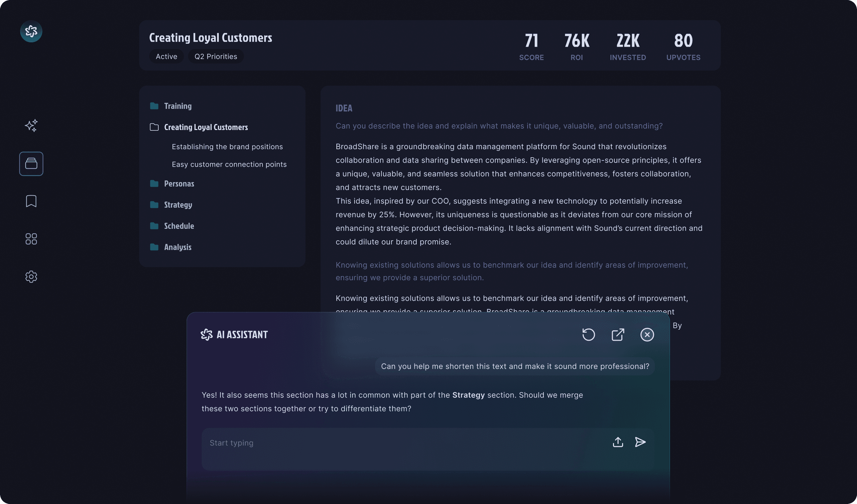The height and width of the screenshot is (504, 857).
Task: Select Easy customer connection points
Action: click(229, 164)
